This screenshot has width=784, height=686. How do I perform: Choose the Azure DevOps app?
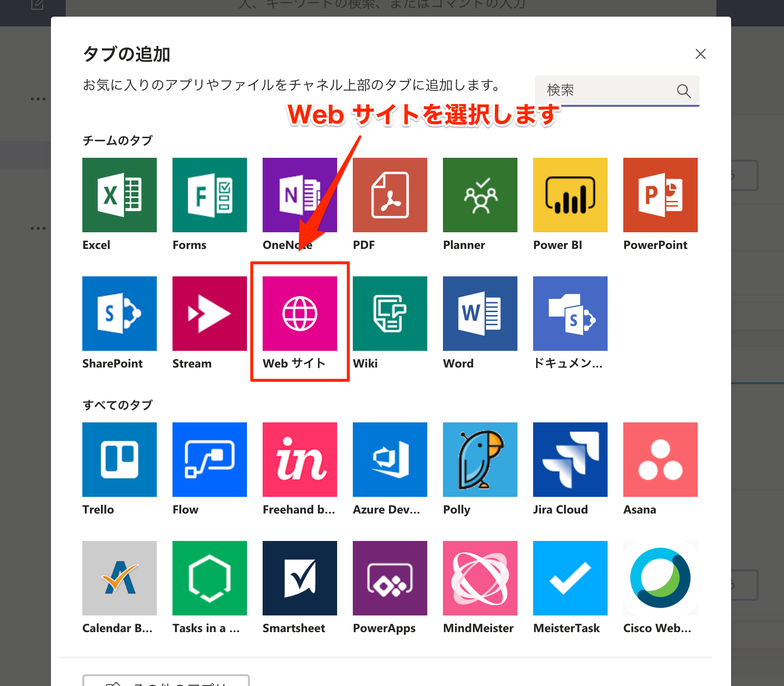pos(390,460)
